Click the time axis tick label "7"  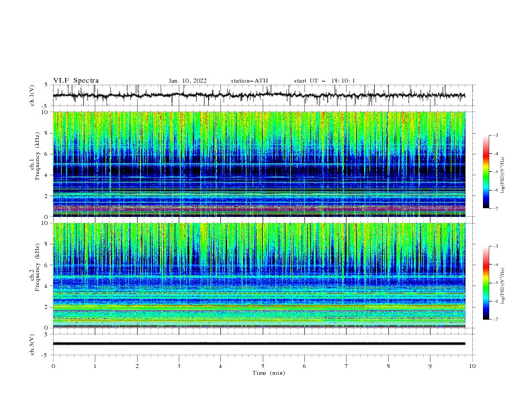(x=347, y=366)
